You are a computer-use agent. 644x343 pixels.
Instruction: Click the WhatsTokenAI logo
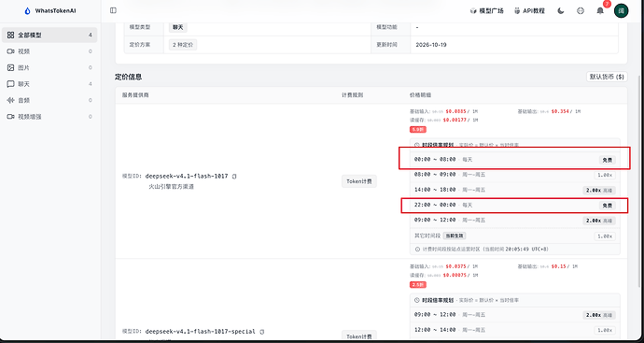pos(50,11)
